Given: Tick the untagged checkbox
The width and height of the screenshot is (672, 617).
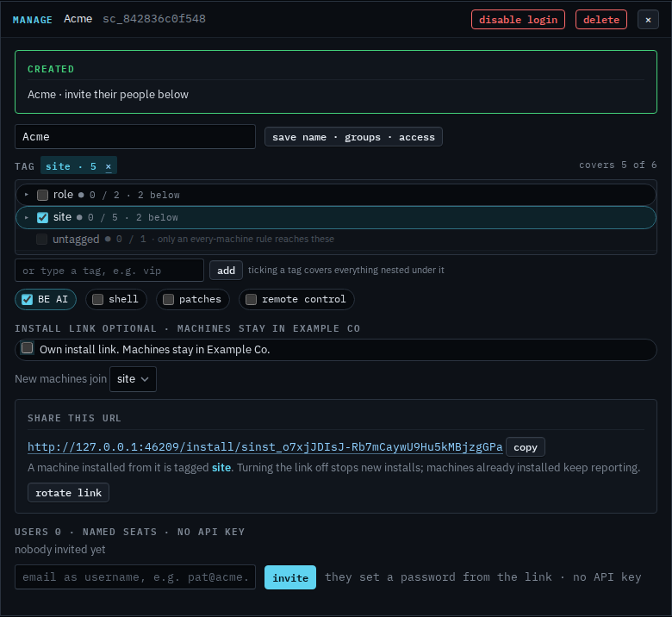Looking at the screenshot, I should click(x=41, y=239).
